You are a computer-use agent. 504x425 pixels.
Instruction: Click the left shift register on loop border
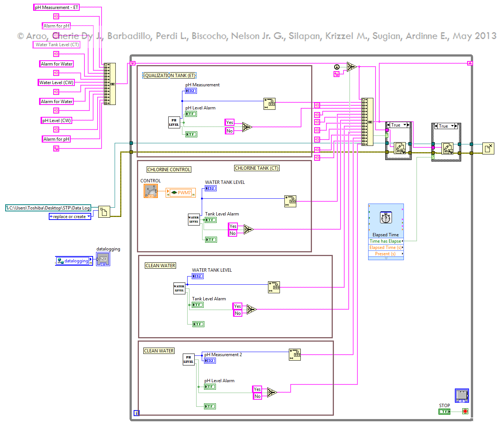coord(133,63)
